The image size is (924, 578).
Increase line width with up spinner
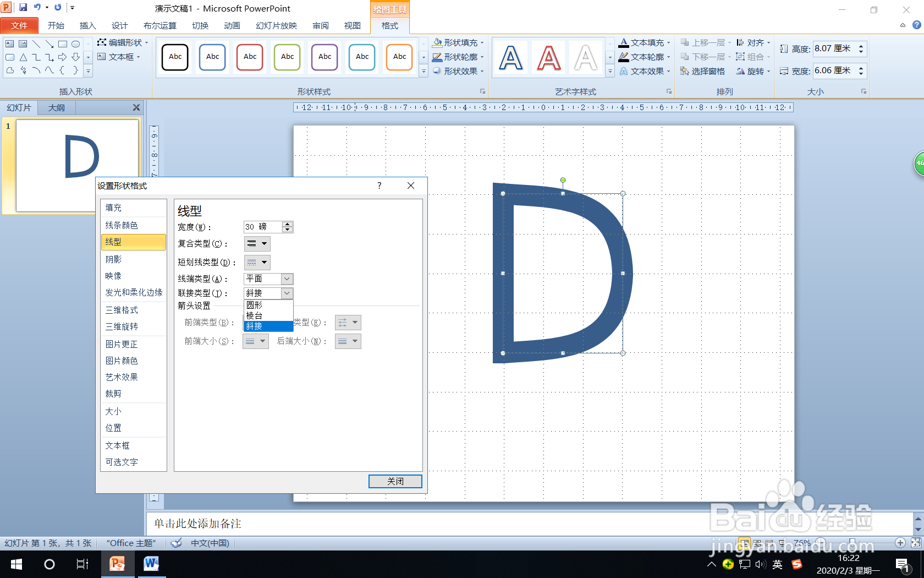click(287, 224)
